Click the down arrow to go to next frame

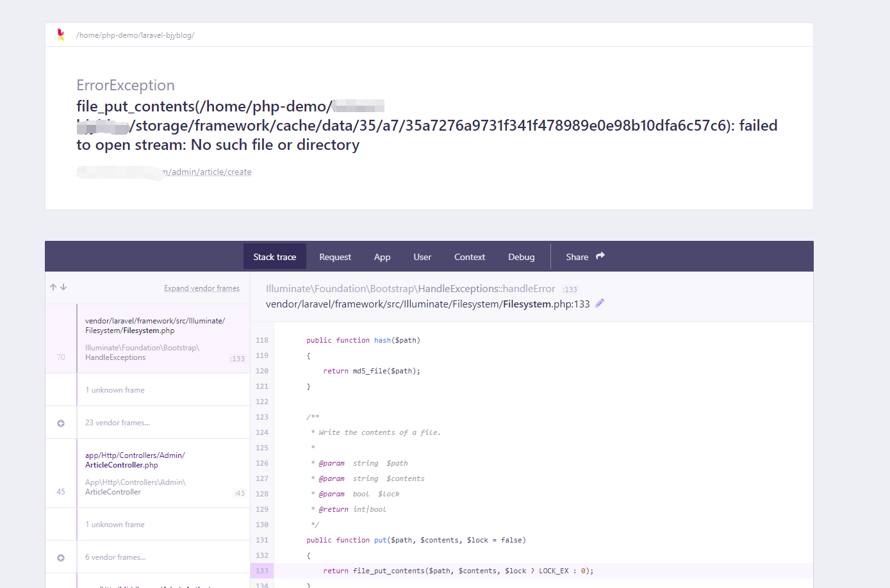click(x=63, y=287)
